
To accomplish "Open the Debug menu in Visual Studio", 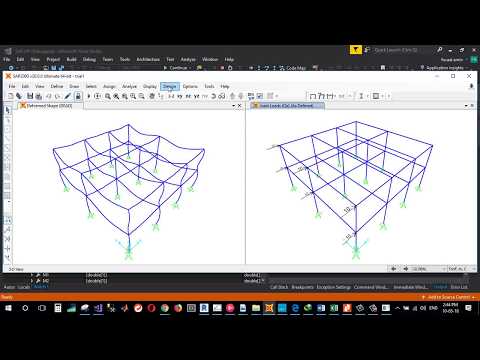I will tap(89, 59).
